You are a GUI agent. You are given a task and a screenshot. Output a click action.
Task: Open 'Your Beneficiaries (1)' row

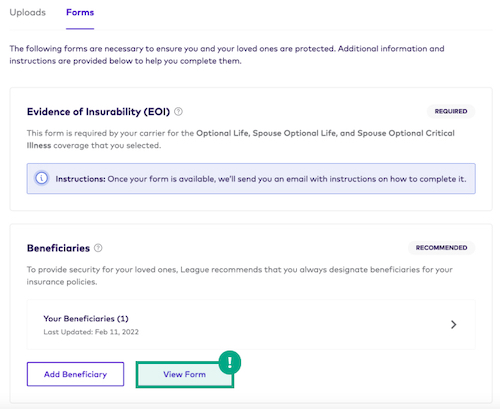251,324
